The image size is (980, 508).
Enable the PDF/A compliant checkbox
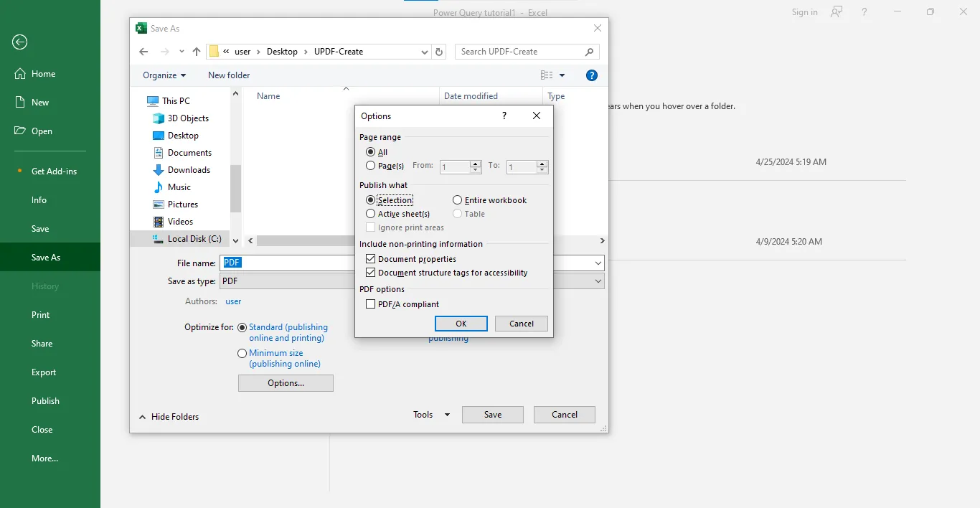[x=370, y=304]
